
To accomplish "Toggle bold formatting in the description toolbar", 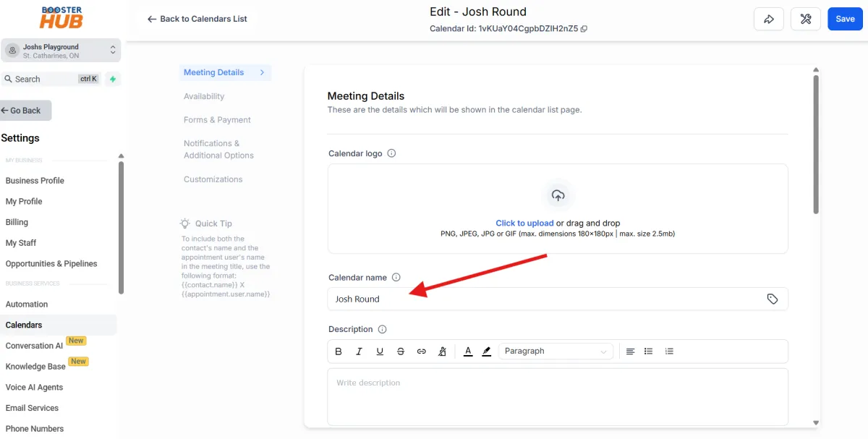I will (x=339, y=351).
